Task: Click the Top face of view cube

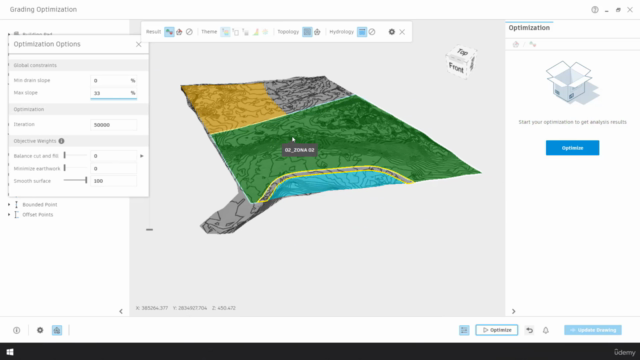Action: 462,52
